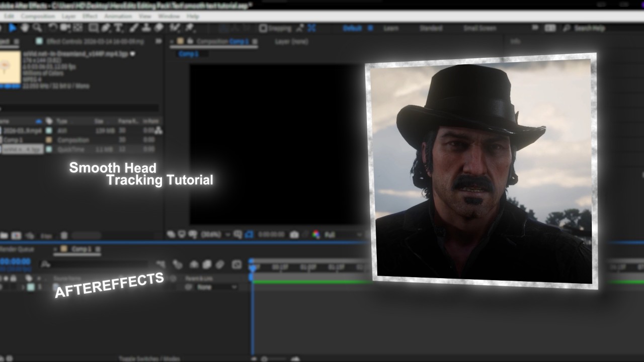644x362 pixels.
Task: Open the magnification ratio dropdown in viewer
Action: pyautogui.click(x=215, y=235)
